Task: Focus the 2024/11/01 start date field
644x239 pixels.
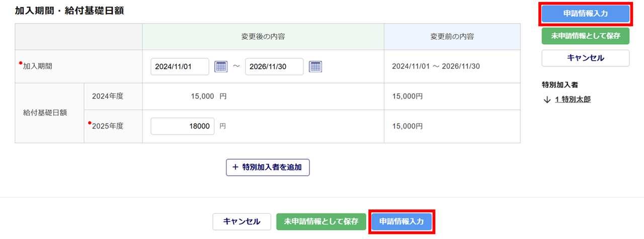Action: point(180,66)
